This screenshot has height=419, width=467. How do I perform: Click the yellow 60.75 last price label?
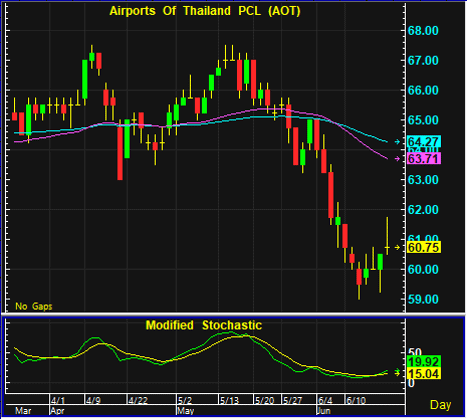pos(424,247)
